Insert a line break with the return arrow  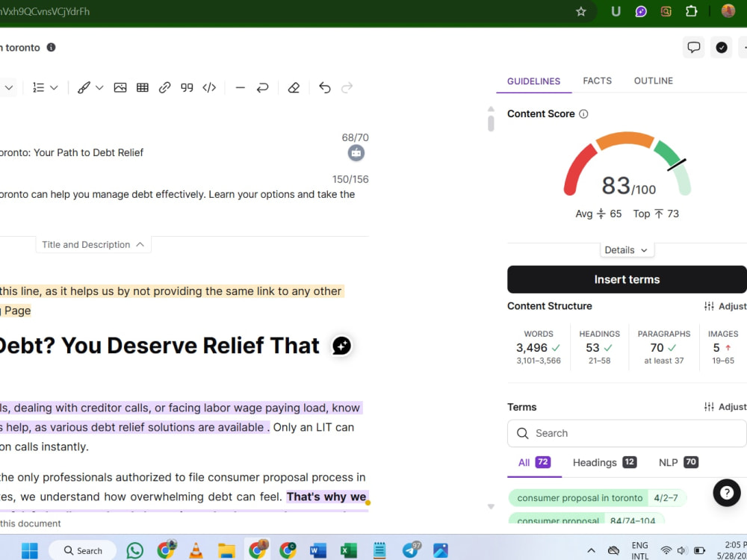(x=262, y=87)
